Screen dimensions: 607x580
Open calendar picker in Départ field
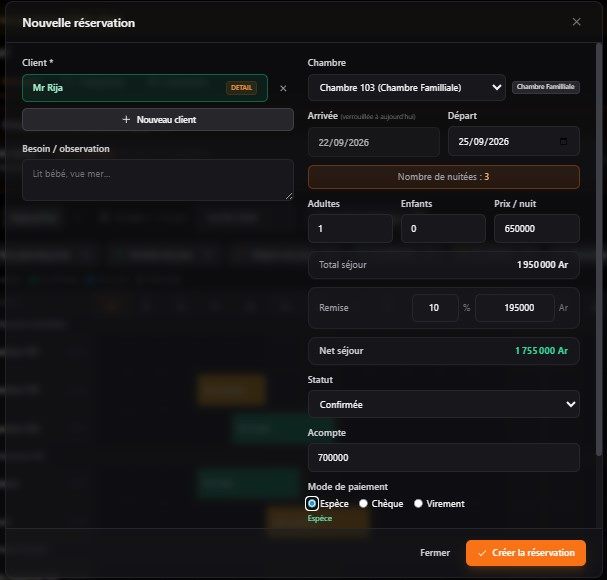[x=563, y=142]
